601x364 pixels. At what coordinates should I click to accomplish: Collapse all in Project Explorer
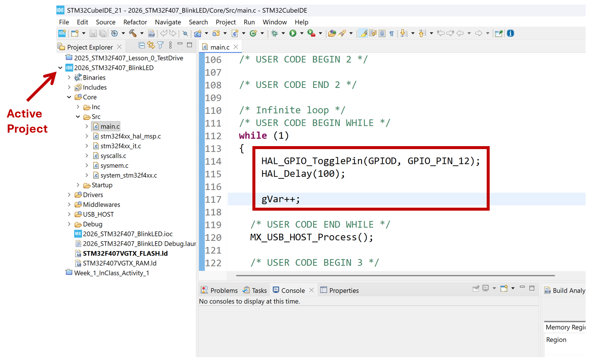click(142, 45)
